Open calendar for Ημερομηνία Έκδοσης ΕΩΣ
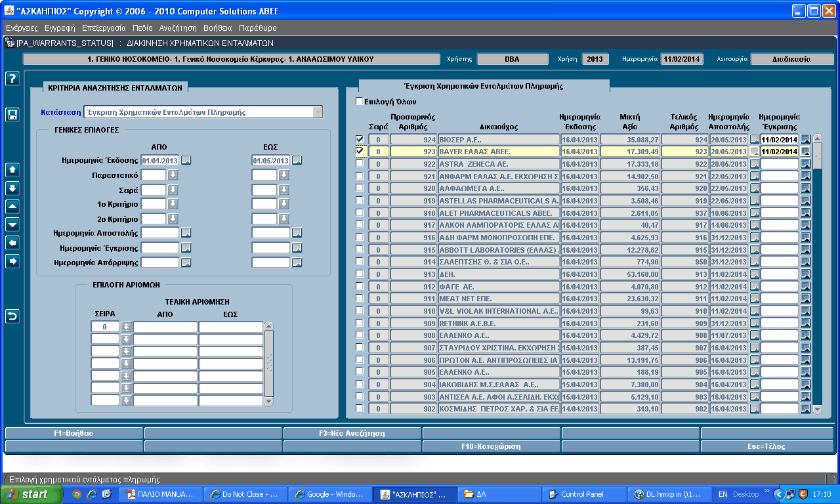The width and height of the screenshot is (840, 504). (x=297, y=159)
